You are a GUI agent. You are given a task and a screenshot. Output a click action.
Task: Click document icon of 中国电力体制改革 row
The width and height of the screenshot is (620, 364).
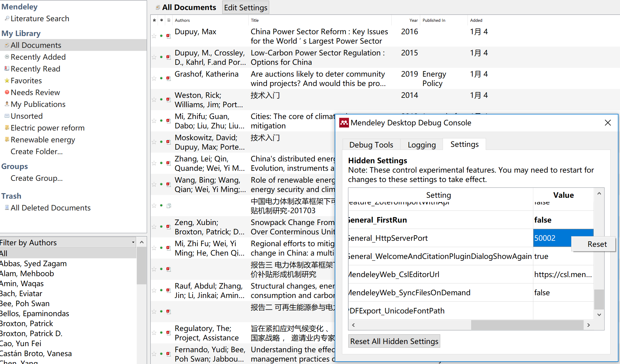[169, 206]
